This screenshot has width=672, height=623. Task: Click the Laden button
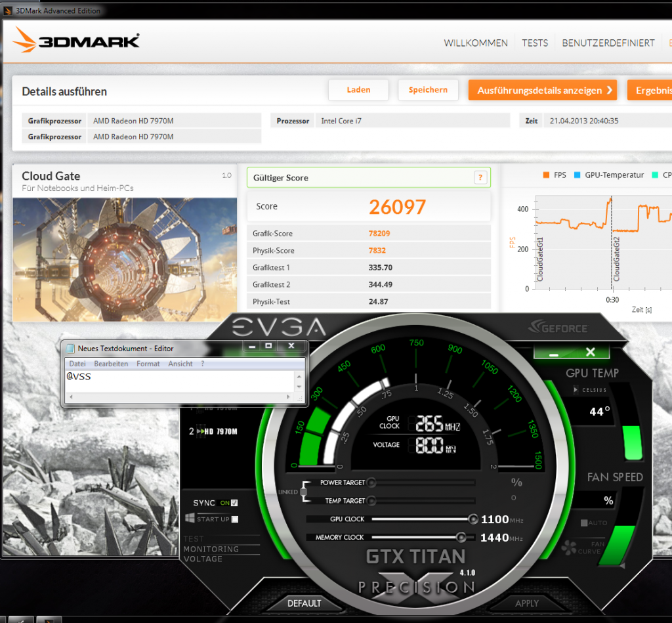point(358,90)
